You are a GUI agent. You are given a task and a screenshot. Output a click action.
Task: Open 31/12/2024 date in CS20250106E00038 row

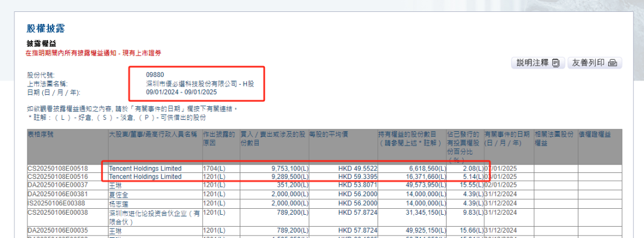click(x=501, y=212)
